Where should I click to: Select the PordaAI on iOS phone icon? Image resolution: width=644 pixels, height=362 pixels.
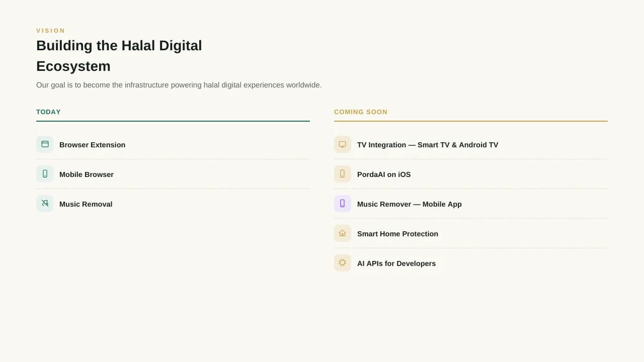pyautogui.click(x=343, y=174)
